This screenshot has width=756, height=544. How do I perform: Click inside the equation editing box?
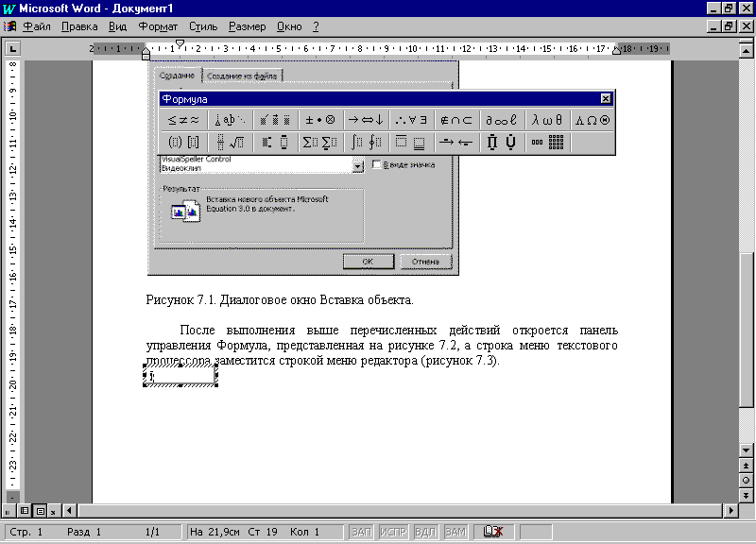180,375
